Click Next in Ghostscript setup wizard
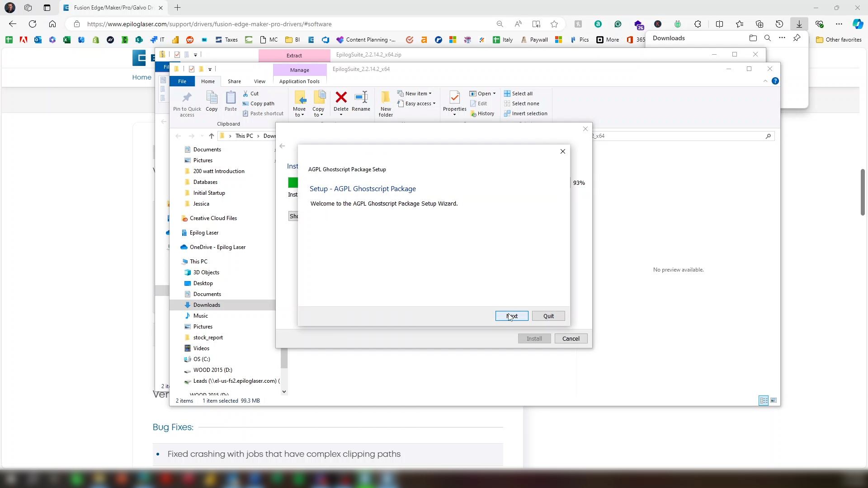The width and height of the screenshot is (868, 488). coord(512,316)
